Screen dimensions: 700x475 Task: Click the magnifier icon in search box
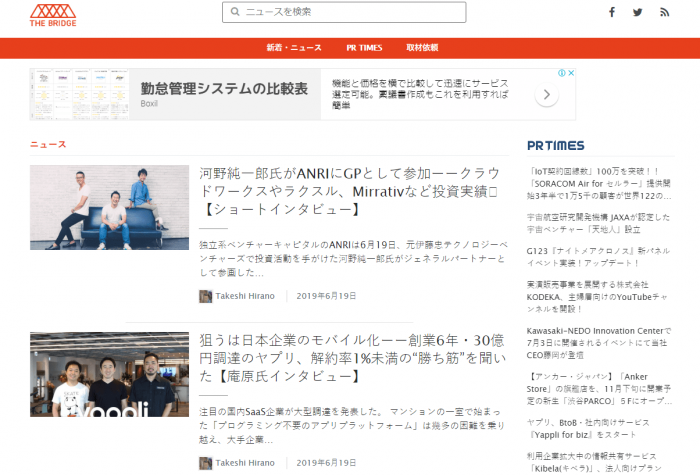pos(235,12)
